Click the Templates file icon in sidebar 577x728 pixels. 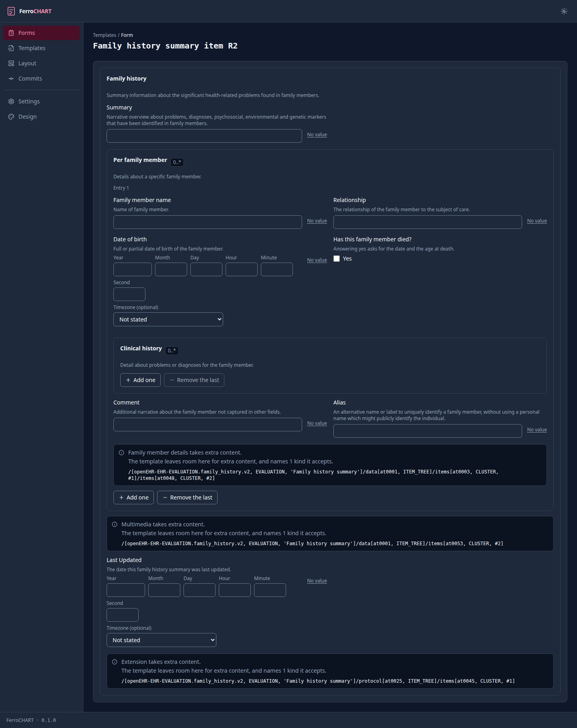pyautogui.click(x=11, y=48)
